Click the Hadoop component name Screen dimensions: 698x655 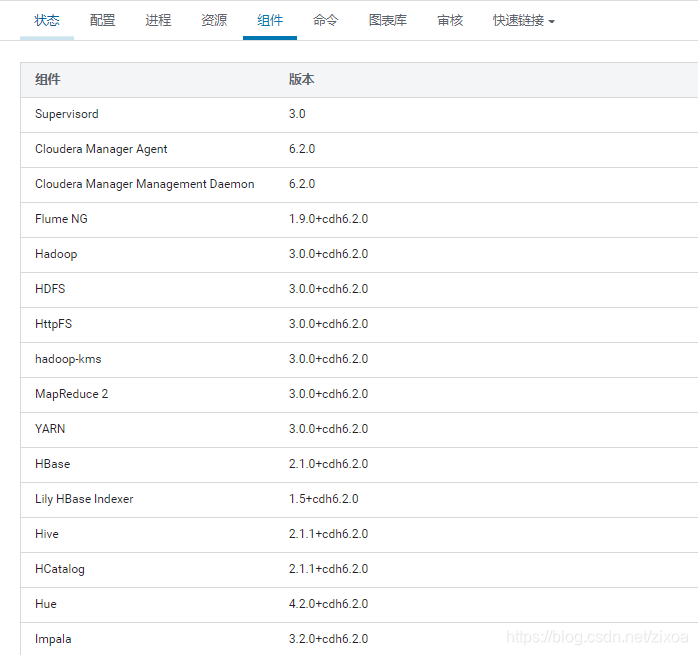click(56, 254)
